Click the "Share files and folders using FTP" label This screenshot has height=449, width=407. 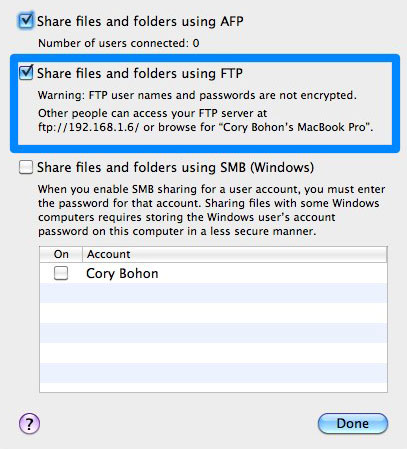click(x=140, y=73)
